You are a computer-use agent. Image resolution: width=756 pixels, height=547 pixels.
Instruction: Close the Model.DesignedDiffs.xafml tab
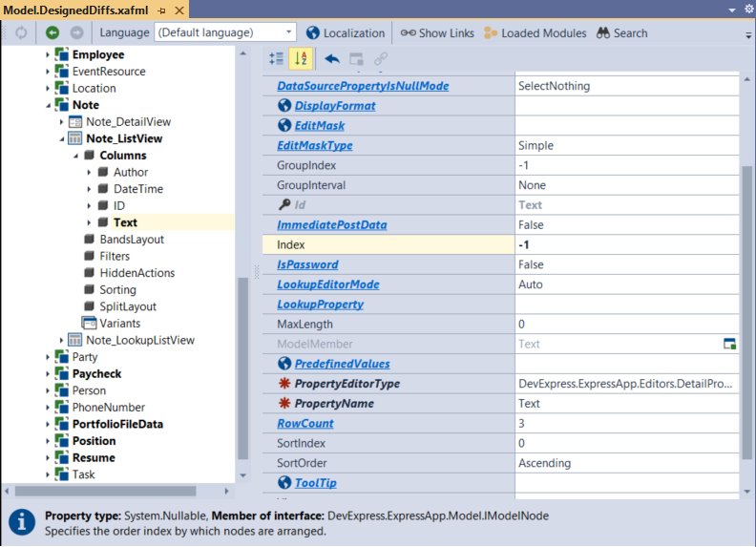click(x=178, y=11)
